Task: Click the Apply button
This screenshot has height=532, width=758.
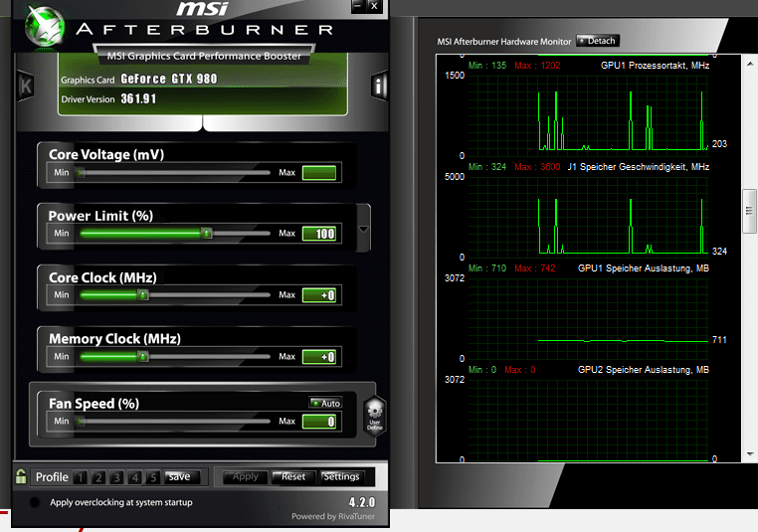Action: (x=245, y=477)
